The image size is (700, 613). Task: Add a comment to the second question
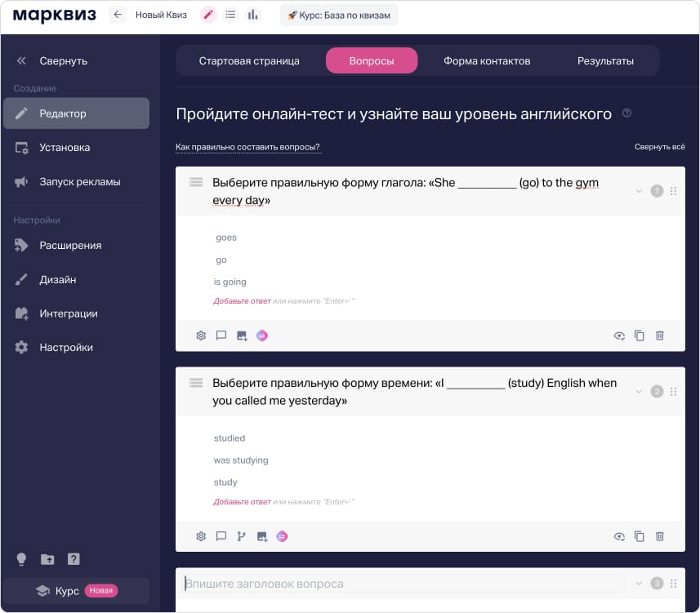pos(221,536)
